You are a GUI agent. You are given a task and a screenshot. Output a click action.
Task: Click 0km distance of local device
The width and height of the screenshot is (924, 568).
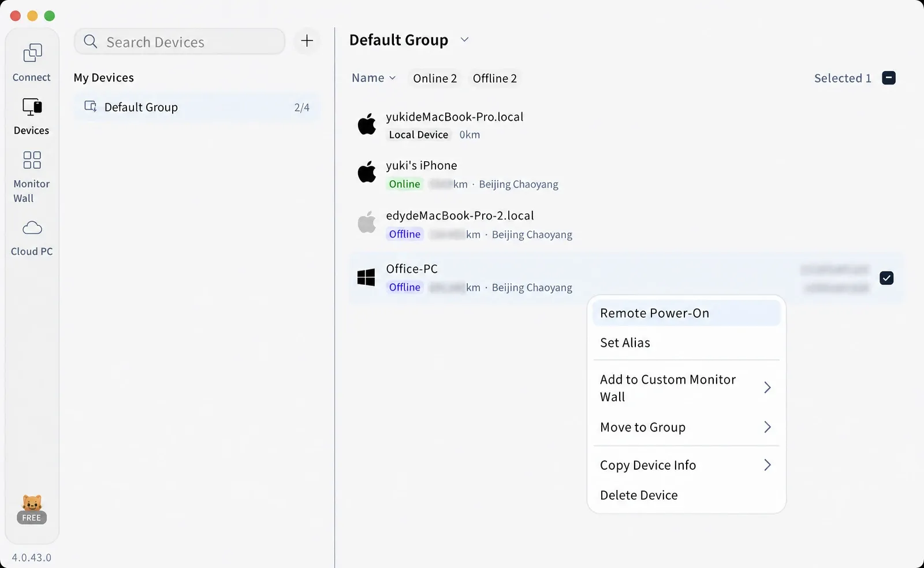click(x=470, y=135)
